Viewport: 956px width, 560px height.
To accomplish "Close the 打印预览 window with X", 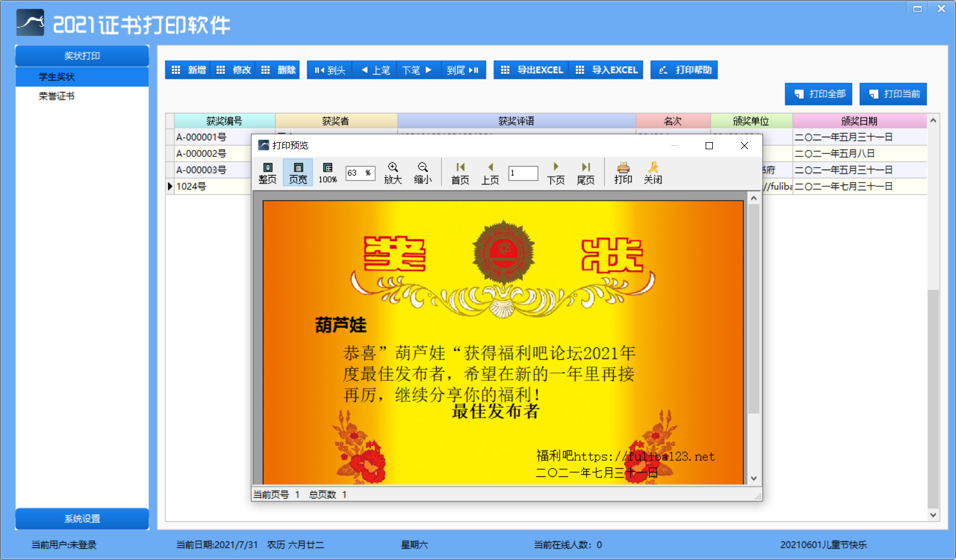I will 744,146.
